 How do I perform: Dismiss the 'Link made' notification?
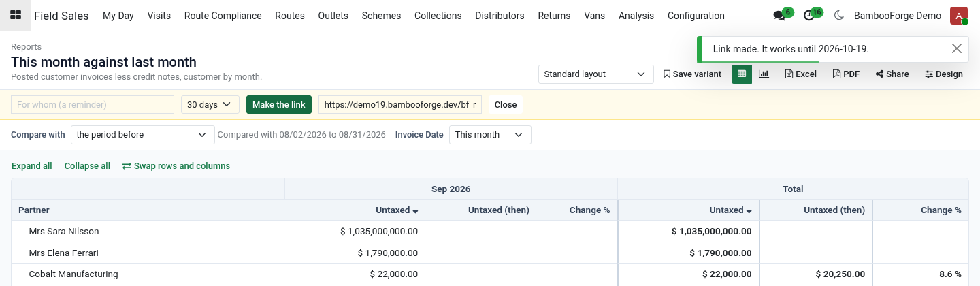(957, 48)
